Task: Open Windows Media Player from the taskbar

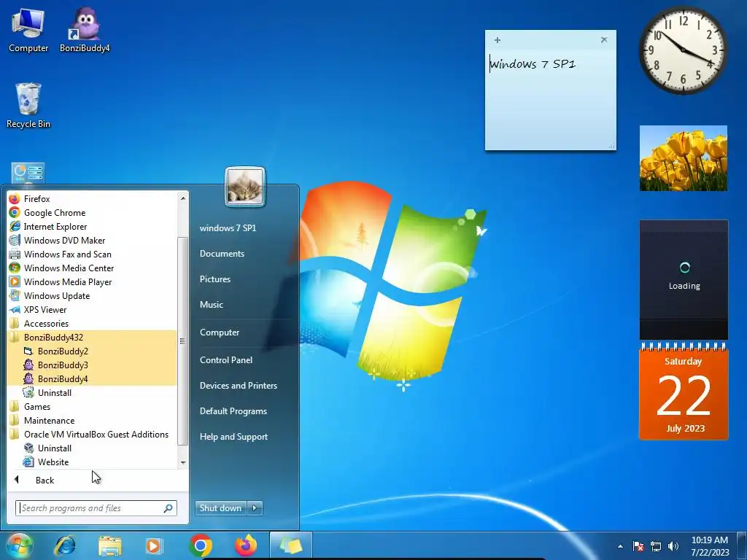Action: click(154, 545)
